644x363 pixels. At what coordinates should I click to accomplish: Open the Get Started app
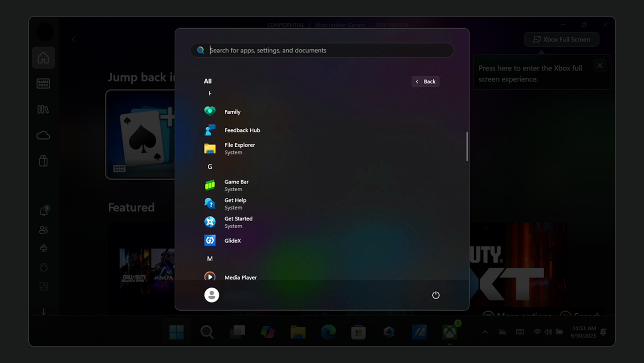tap(238, 222)
